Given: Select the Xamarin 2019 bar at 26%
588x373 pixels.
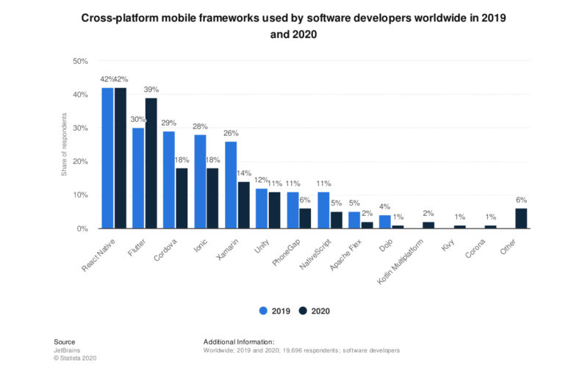Looking at the screenshot, I should click(231, 185).
